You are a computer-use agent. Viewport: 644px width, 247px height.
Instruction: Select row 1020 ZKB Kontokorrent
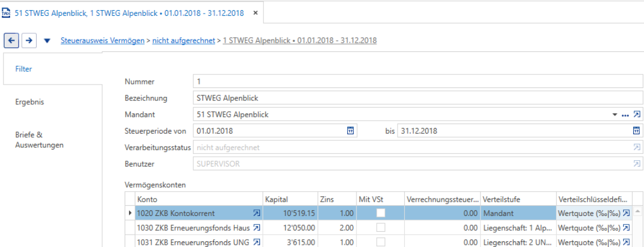click(x=378, y=213)
